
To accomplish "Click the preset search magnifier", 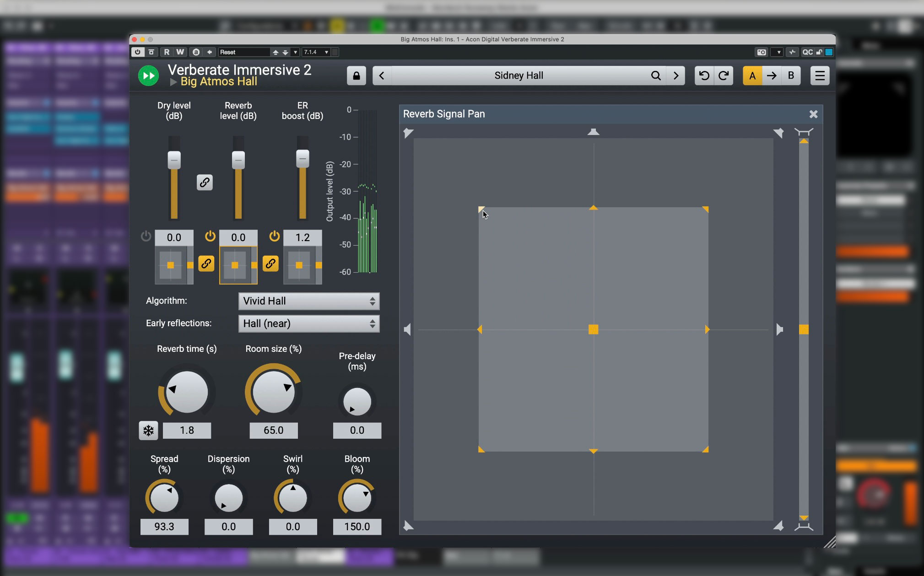I will (x=655, y=75).
